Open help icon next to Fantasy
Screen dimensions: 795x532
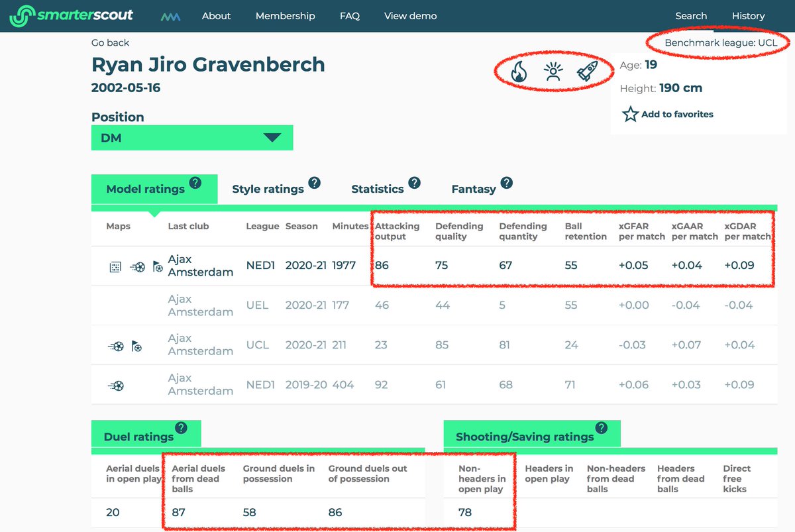pos(506,183)
